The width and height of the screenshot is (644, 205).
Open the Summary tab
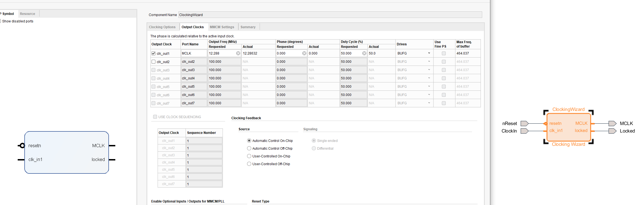click(x=248, y=27)
